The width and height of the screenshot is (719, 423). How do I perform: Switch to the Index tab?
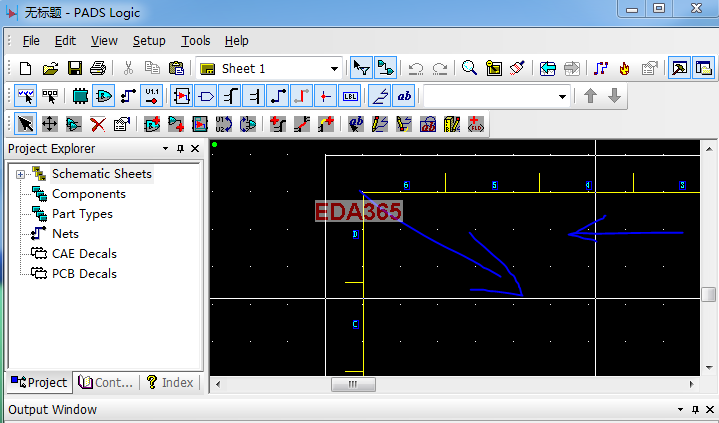coord(170,382)
